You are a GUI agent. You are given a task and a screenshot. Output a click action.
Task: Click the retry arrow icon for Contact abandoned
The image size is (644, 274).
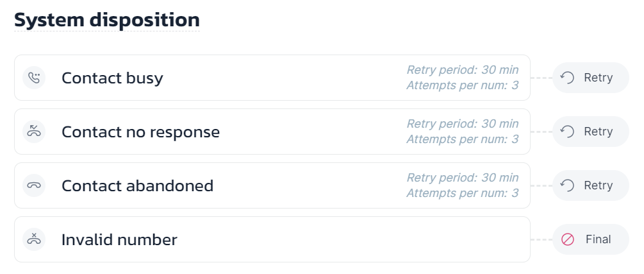(567, 185)
